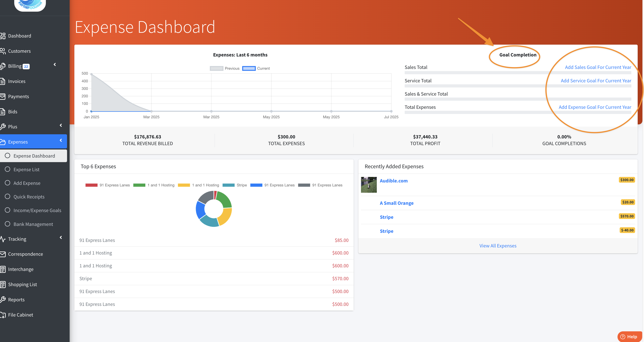
Task: Select the Expense List radio circle
Action: (8, 169)
